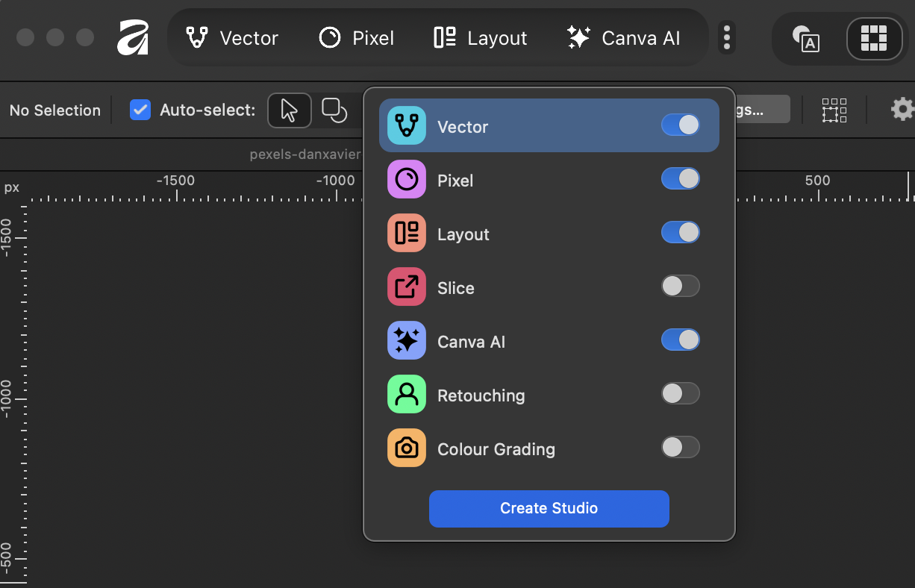The height and width of the screenshot is (588, 915).
Task: Click the Colour Grading camera icon
Action: coord(406,448)
